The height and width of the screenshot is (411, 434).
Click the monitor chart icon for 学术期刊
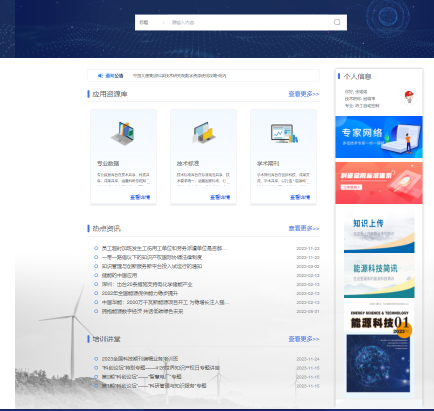coord(284,133)
